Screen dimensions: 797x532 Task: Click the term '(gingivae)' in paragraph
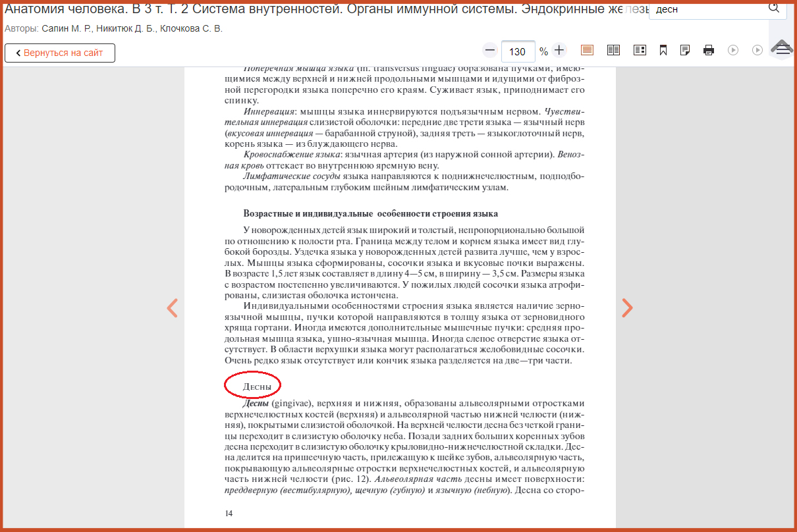pos(291,403)
